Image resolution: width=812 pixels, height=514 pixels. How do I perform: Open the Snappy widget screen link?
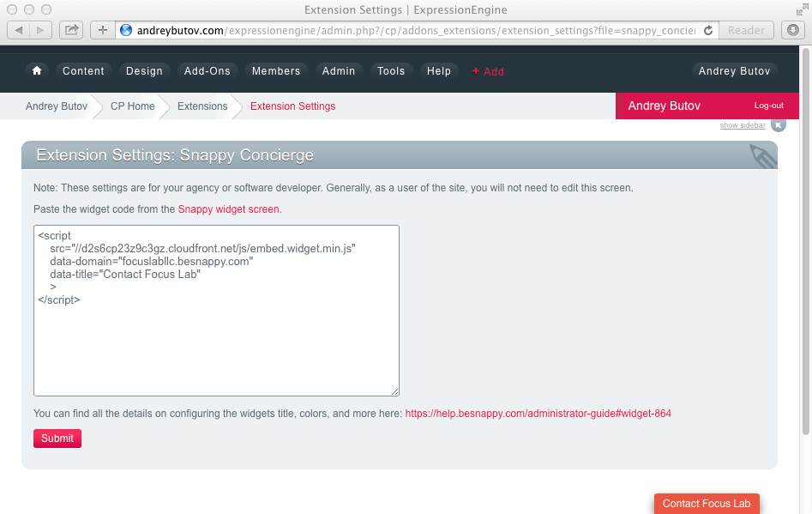[x=228, y=209]
